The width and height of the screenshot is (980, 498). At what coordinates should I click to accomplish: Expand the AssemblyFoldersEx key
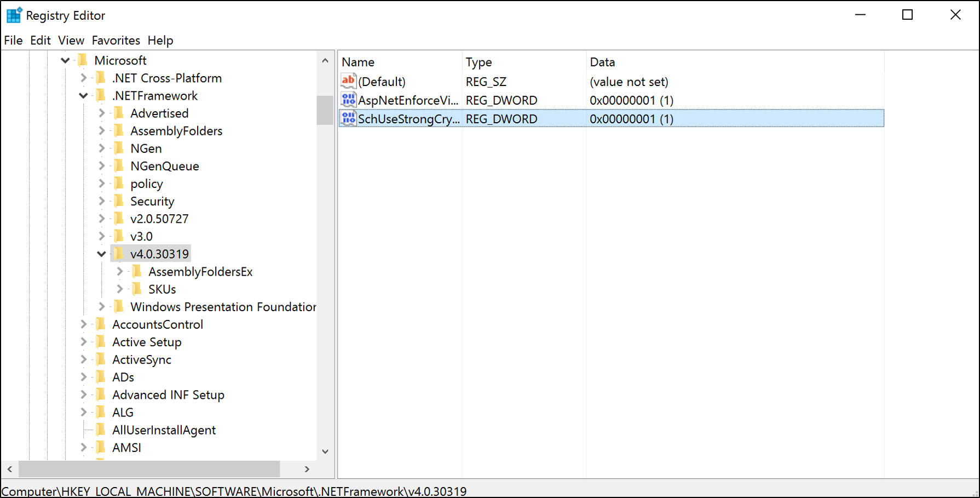119,271
